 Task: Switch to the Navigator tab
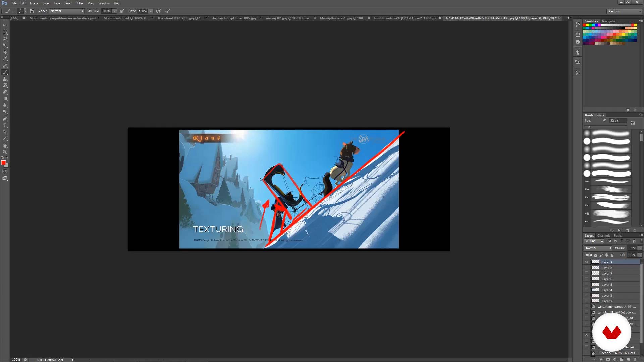[x=609, y=21]
